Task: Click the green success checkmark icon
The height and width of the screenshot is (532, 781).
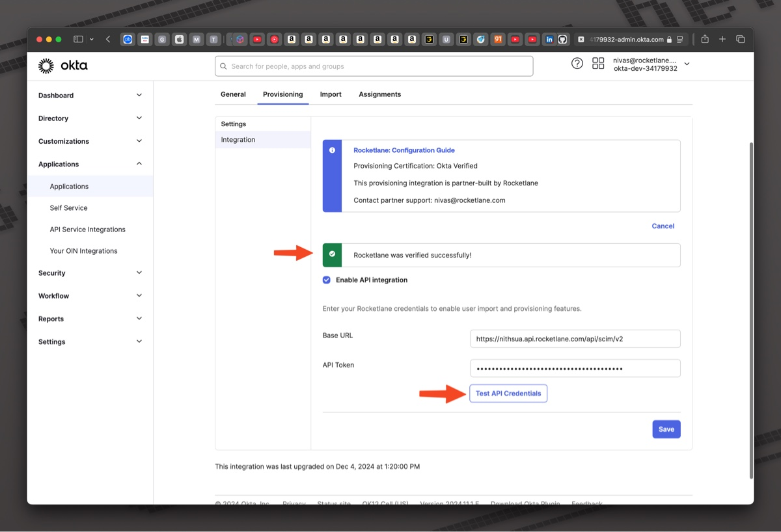Action: coord(332,255)
